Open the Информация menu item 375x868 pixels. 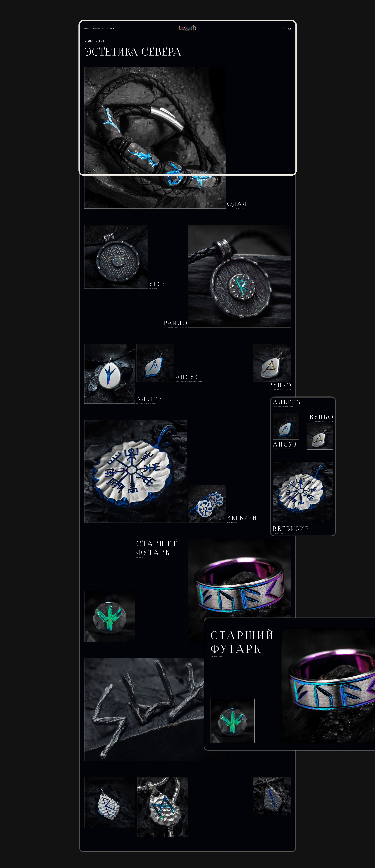[98, 28]
